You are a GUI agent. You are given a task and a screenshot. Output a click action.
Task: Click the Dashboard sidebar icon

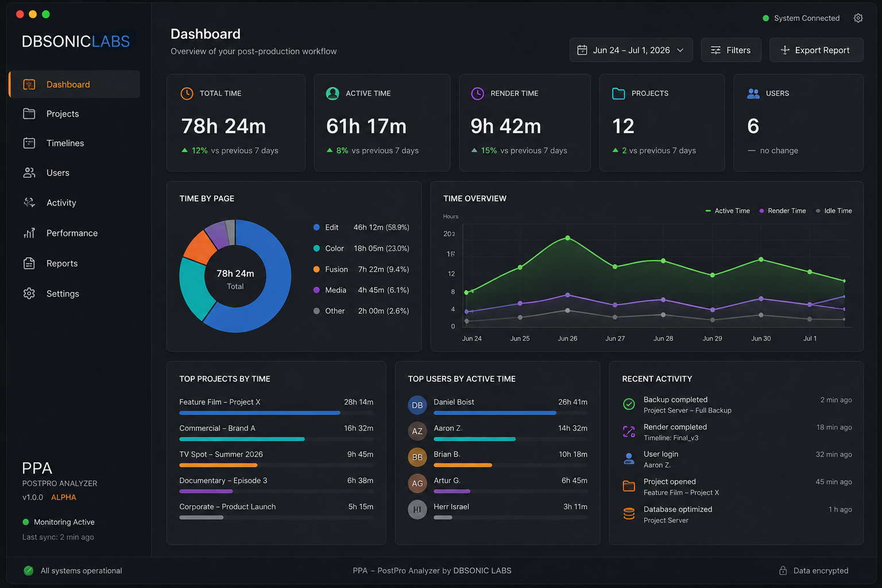[x=29, y=84]
